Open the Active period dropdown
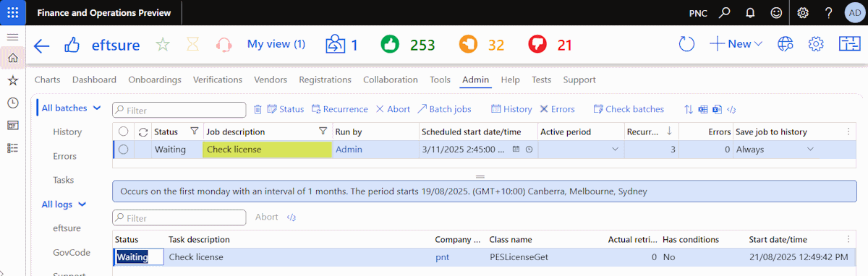The image size is (868, 276). click(615, 150)
